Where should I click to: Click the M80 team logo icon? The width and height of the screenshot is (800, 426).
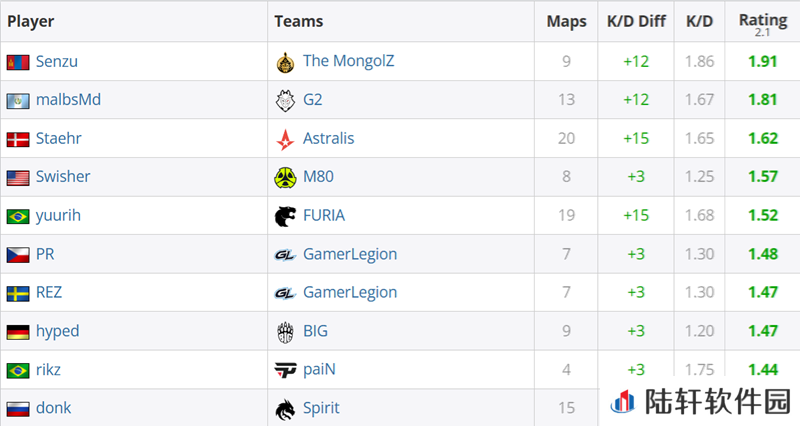(x=285, y=178)
